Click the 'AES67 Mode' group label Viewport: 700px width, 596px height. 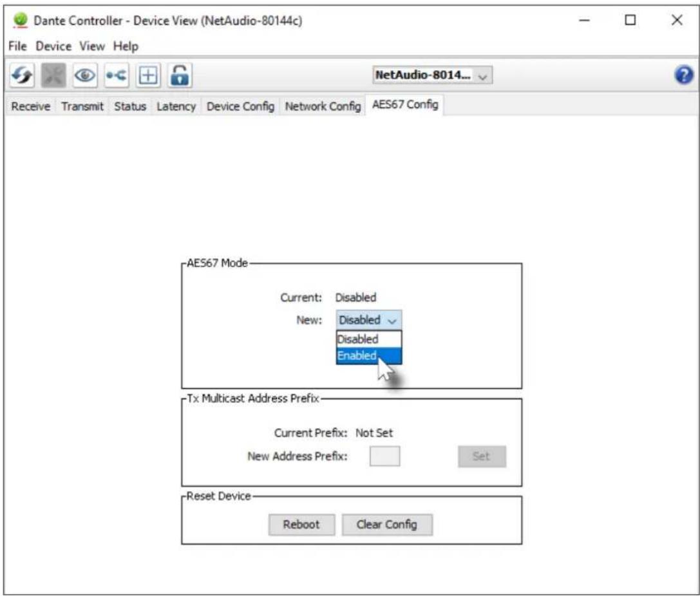(x=217, y=263)
